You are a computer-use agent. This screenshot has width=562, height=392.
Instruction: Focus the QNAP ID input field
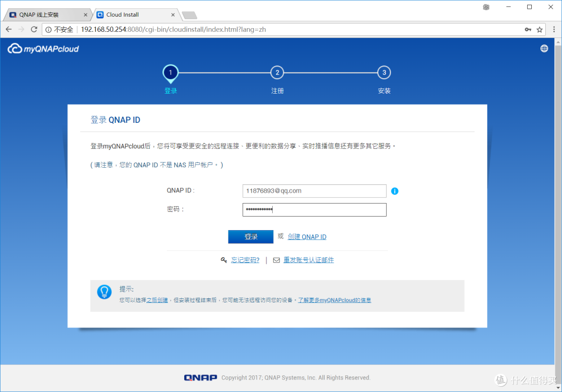tap(314, 191)
